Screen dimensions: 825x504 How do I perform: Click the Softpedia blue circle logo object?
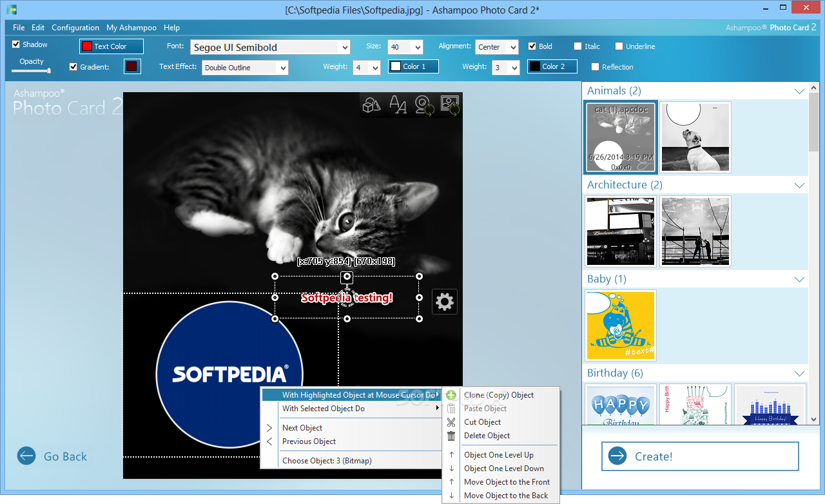coord(229,374)
